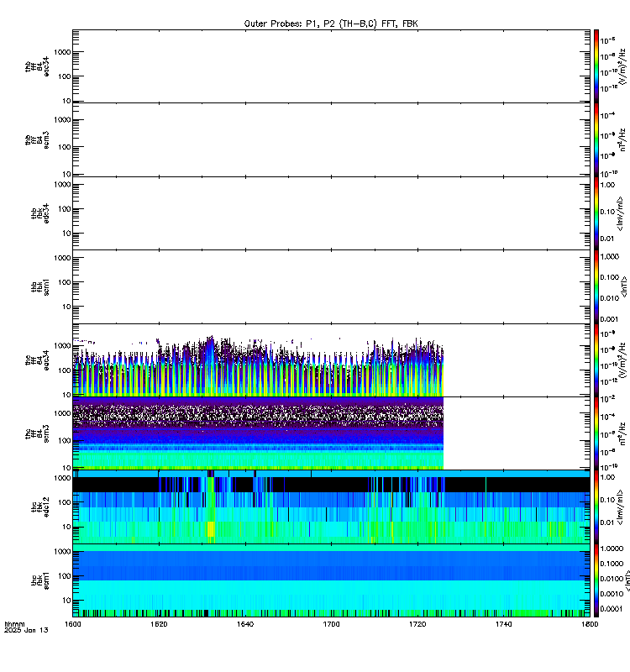Click '10' tick of thb fbk edc34 panel
Image resolution: width=630 pixels, height=672 pixels.
[66, 234]
